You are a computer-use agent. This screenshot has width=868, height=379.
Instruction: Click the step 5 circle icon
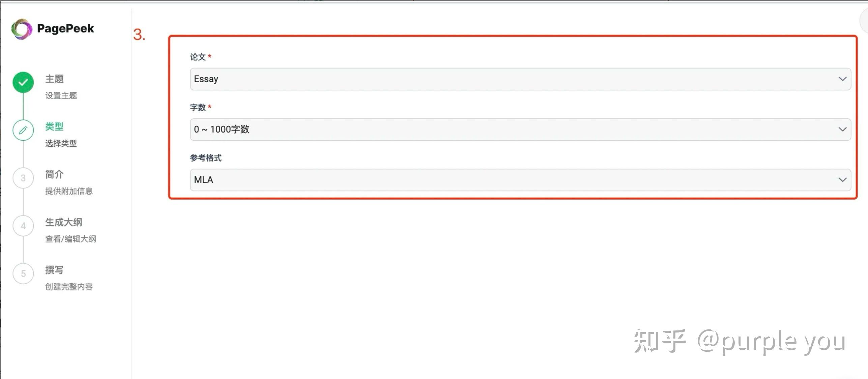click(x=23, y=273)
